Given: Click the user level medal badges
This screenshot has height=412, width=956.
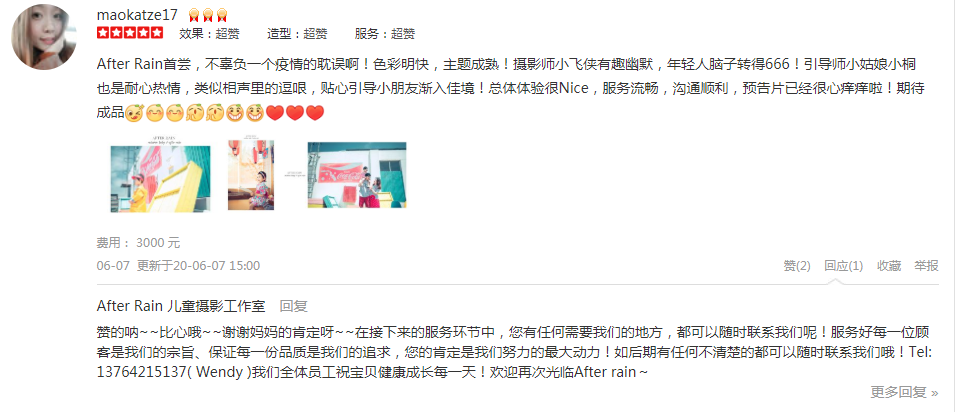Looking at the screenshot, I should click(x=208, y=15).
